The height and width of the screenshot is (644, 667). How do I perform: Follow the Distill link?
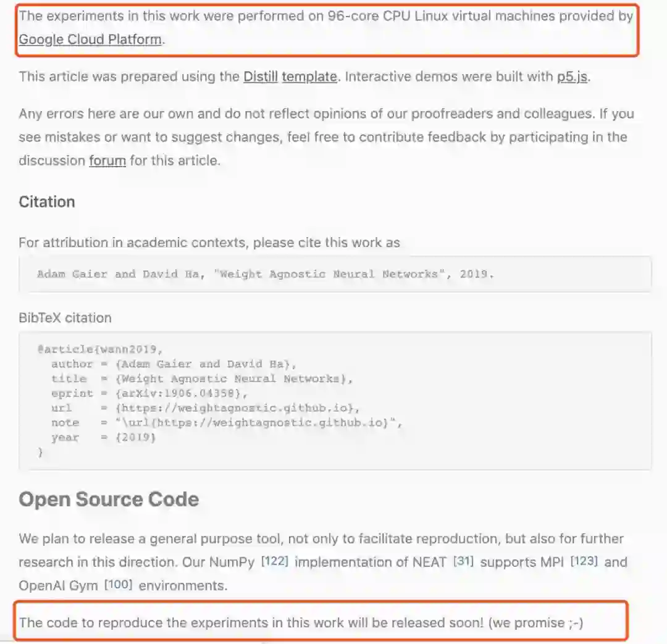pos(260,77)
